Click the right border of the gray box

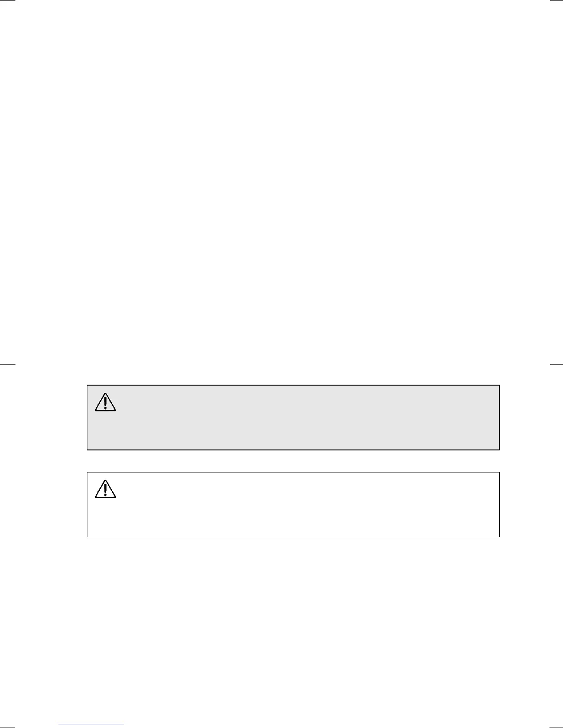tap(500, 417)
